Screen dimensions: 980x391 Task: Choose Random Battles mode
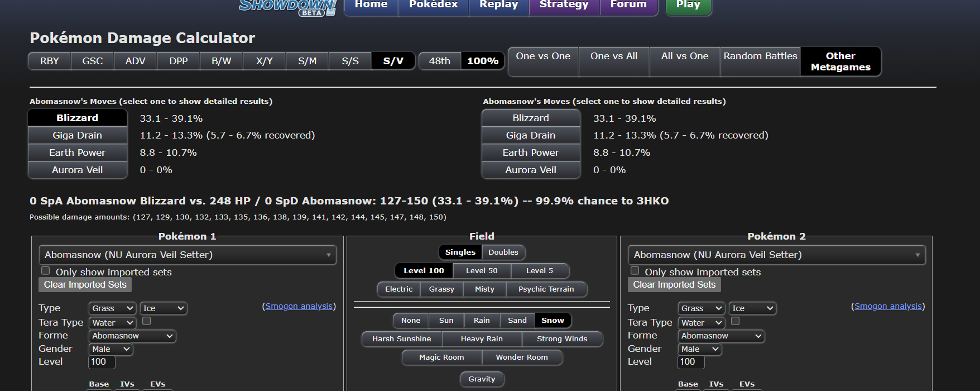point(761,61)
